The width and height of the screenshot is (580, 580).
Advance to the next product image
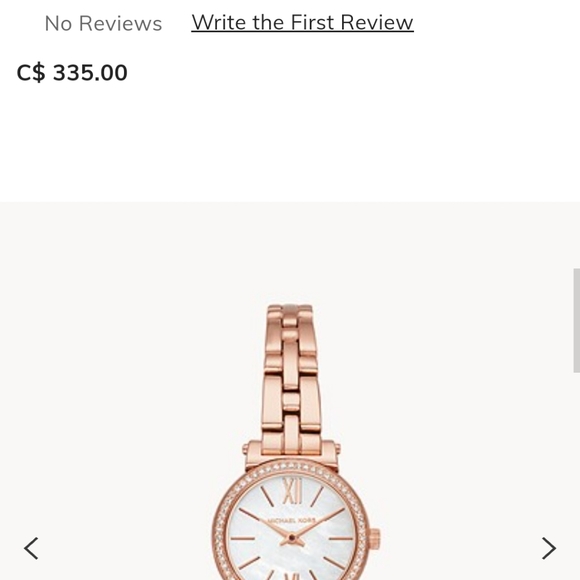[549, 548]
